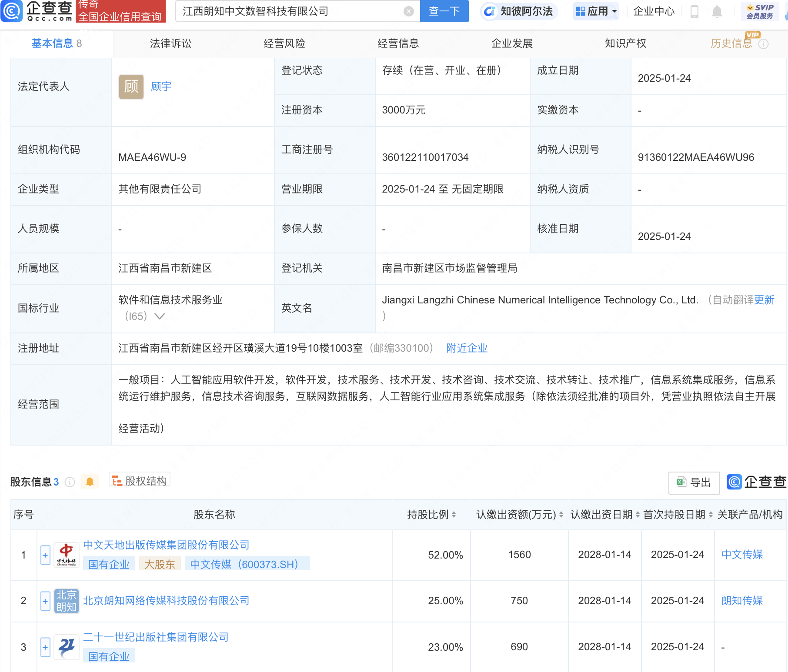
Task: Click 北京朗知 logo thumbnail
Action: (x=67, y=601)
